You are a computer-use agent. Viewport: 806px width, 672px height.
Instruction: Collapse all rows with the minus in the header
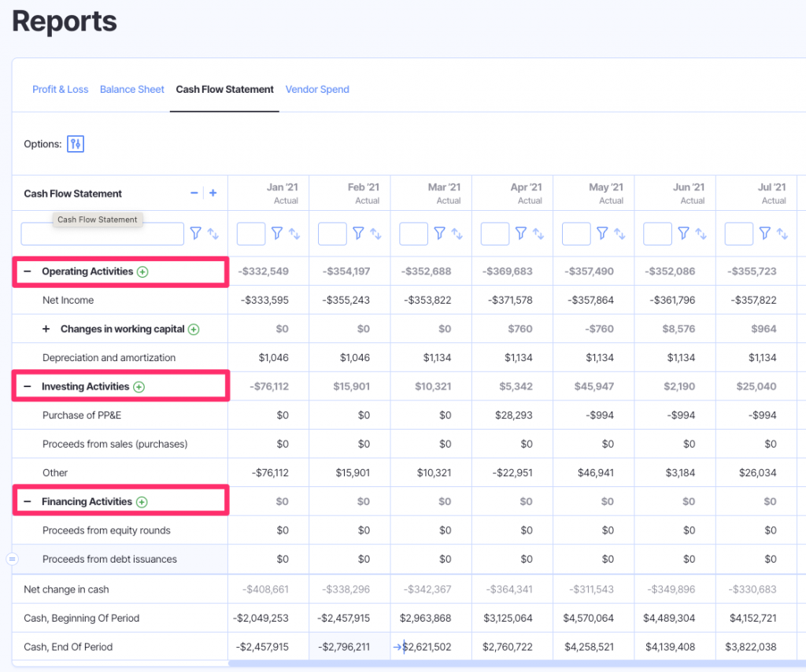coord(194,192)
